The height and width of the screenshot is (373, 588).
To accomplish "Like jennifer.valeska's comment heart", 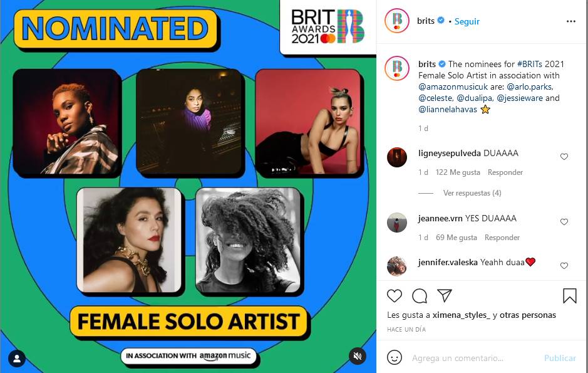I will tap(564, 266).
